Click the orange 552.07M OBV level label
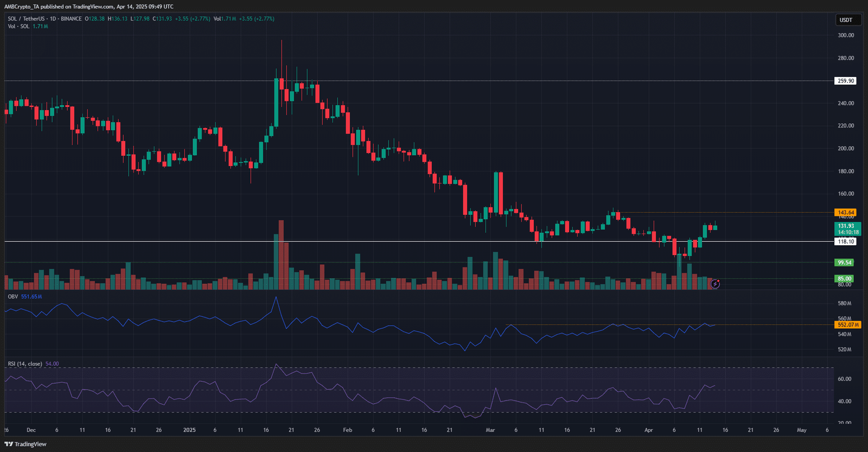Viewport: 868px width, 452px height. 847,324
